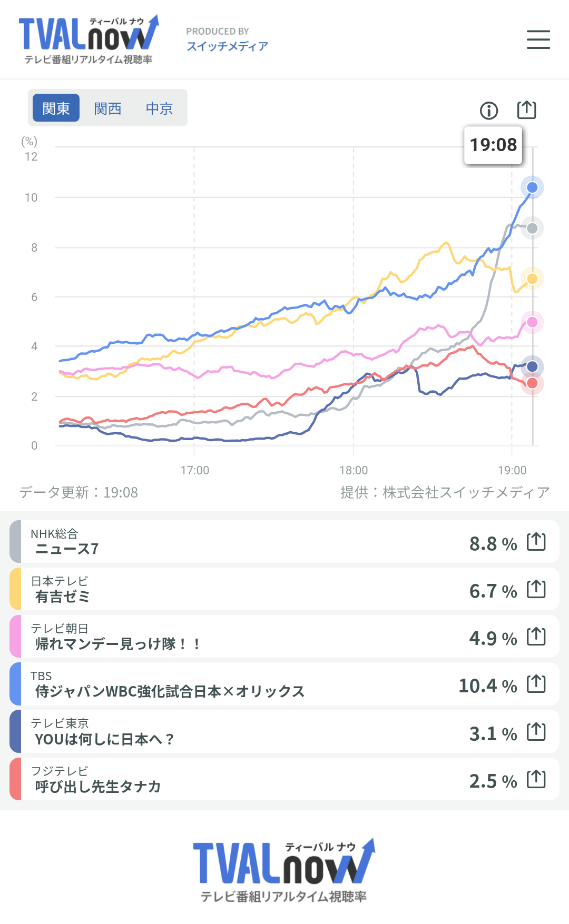Share the フジテレビ rating row
Viewport: 569px width, 924px height.
536,779
